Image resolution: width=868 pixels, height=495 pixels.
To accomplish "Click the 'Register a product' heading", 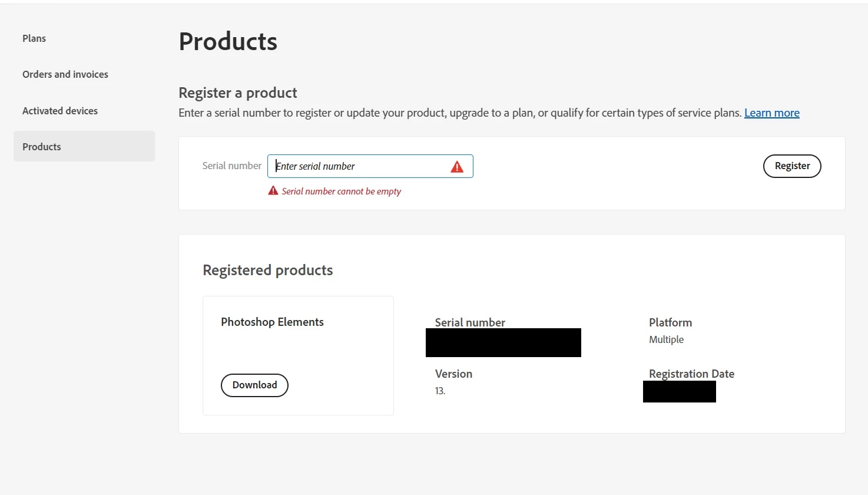I will (x=238, y=93).
